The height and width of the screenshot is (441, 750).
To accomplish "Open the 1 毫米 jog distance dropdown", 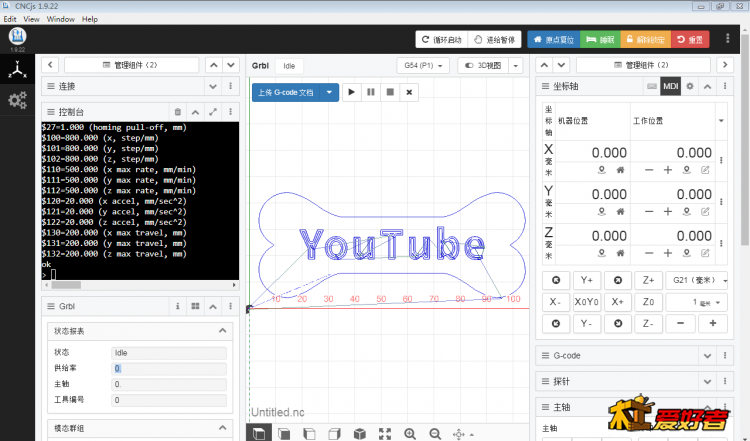I will click(x=697, y=302).
